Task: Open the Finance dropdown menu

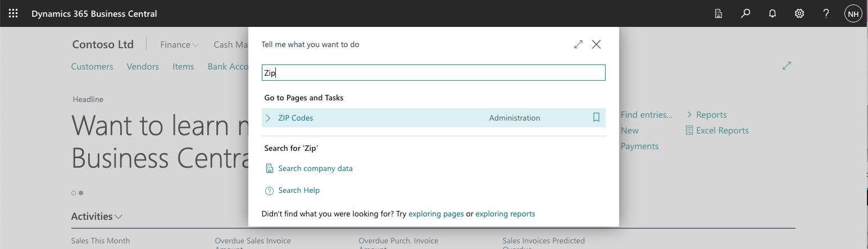Action: 179,44
